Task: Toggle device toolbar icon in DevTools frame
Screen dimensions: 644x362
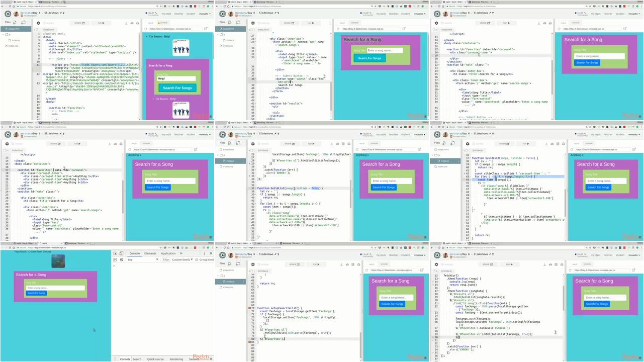Action: click(122, 253)
